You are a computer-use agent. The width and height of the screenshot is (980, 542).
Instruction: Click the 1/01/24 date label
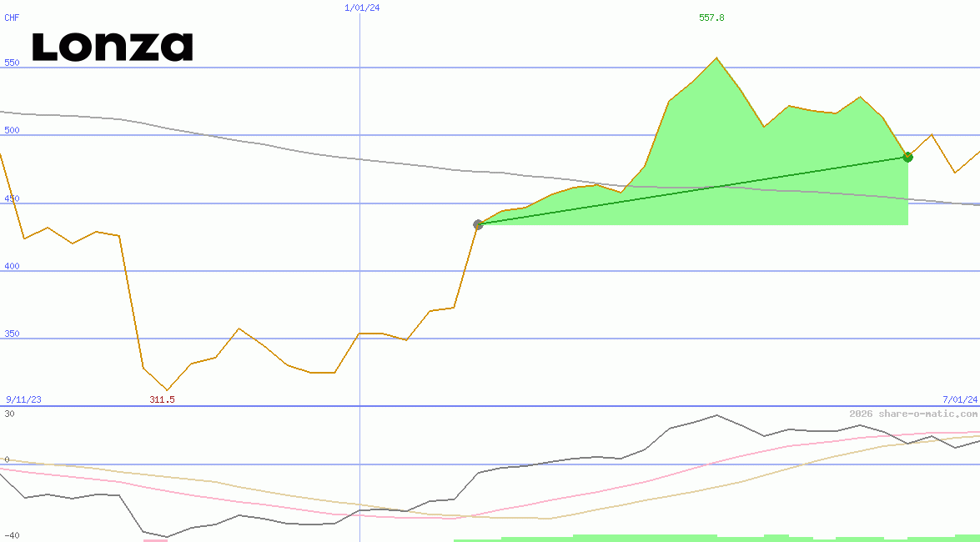362,8
